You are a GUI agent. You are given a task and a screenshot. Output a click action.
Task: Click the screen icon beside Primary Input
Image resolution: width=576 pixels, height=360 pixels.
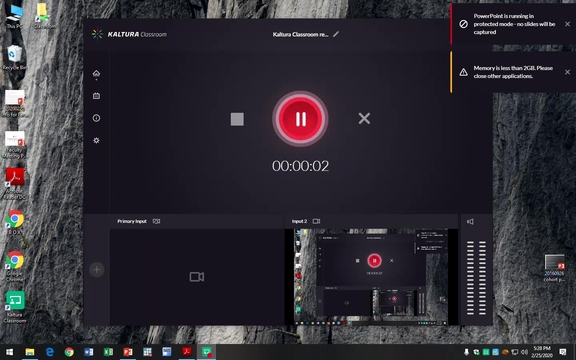(156, 221)
